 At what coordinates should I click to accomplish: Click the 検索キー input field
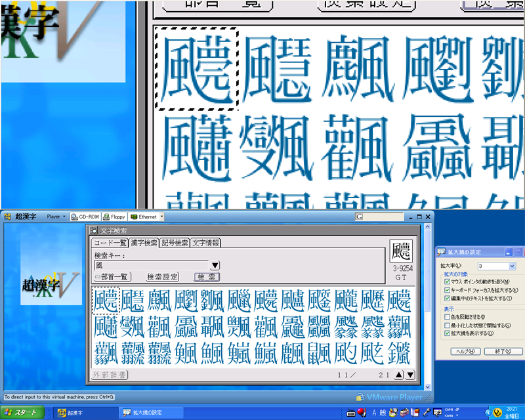tap(151, 265)
